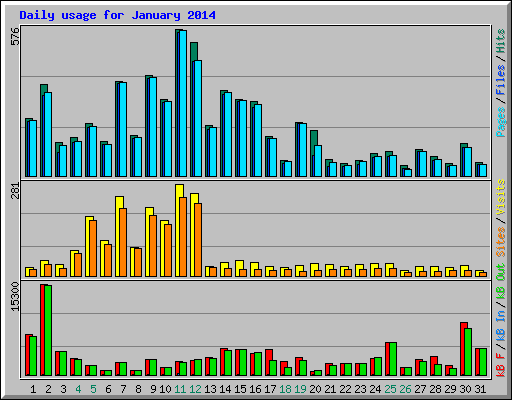
Task: Click weekend day 19 on the x-axis
Action: [x=300, y=389]
